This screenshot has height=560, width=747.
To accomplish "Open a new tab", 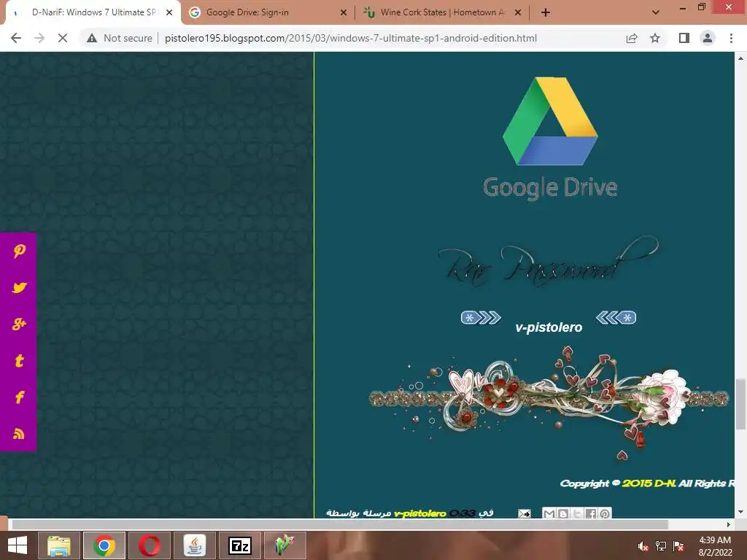I will pos(546,12).
